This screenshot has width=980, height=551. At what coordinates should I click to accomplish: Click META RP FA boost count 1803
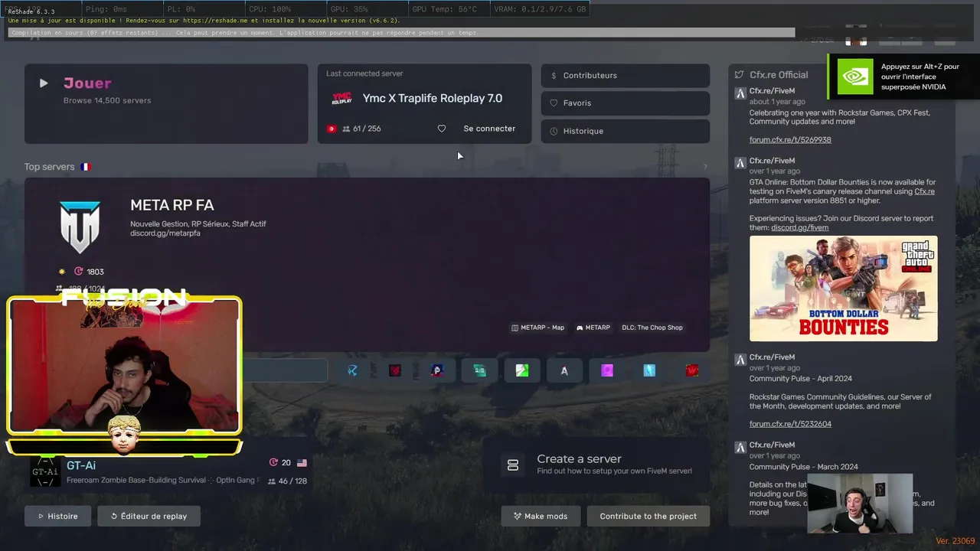click(x=89, y=272)
